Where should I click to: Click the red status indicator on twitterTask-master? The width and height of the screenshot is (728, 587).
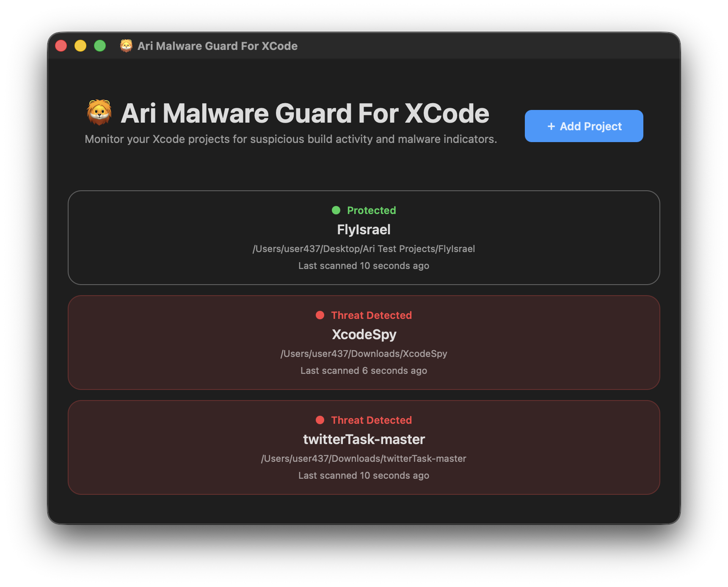pyautogui.click(x=320, y=420)
